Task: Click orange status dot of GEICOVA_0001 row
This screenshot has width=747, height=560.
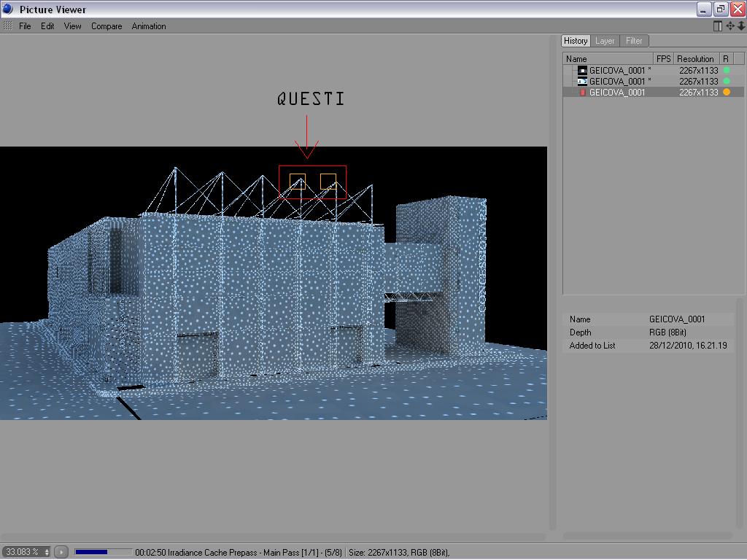Action: pyautogui.click(x=727, y=93)
